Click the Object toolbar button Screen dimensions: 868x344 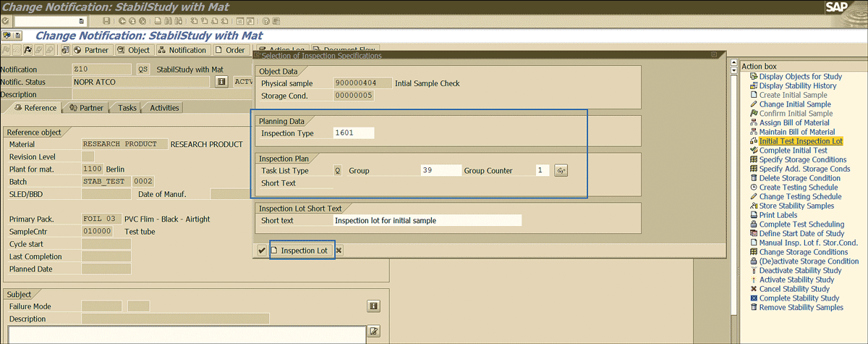pyautogui.click(x=135, y=50)
